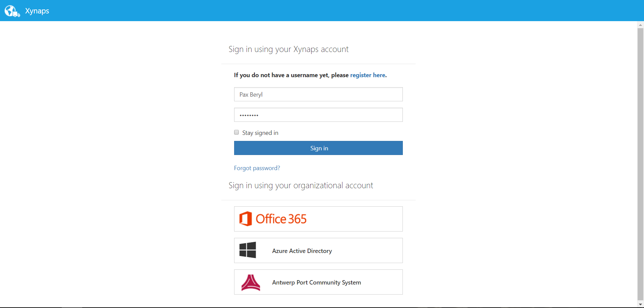Image resolution: width=644 pixels, height=308 pixels.
Task: Focus the username field containing Pax Beryl
Action: 318,94
